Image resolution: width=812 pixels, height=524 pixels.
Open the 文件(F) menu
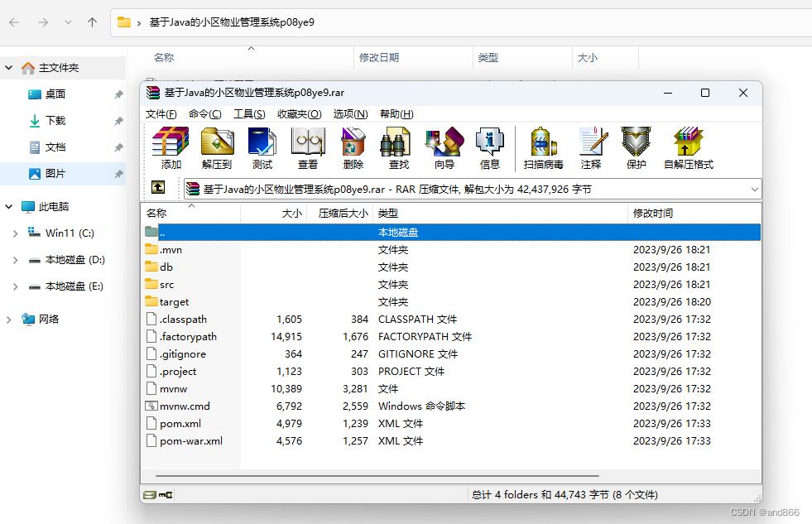click(x=161, y=114)
